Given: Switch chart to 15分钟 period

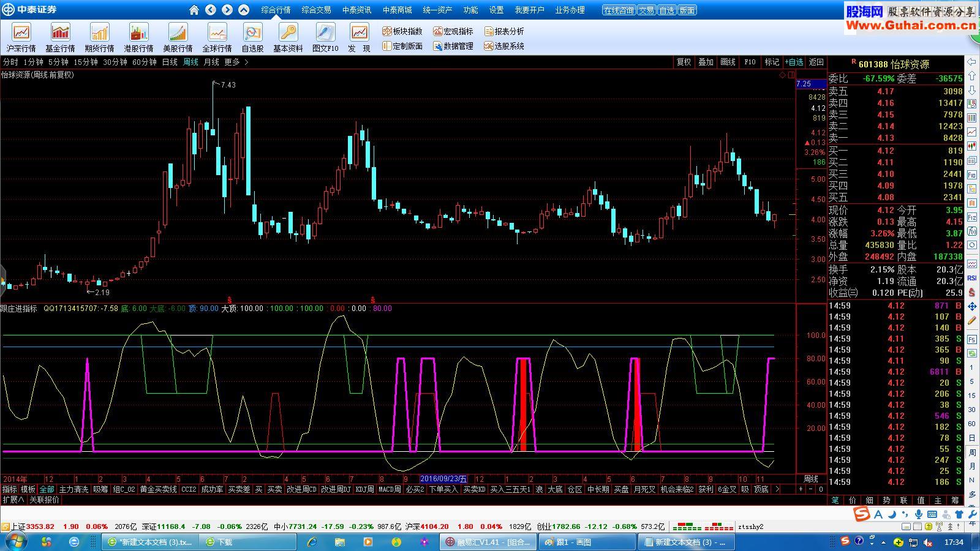Looking at the screenshot, I should 86,62.
